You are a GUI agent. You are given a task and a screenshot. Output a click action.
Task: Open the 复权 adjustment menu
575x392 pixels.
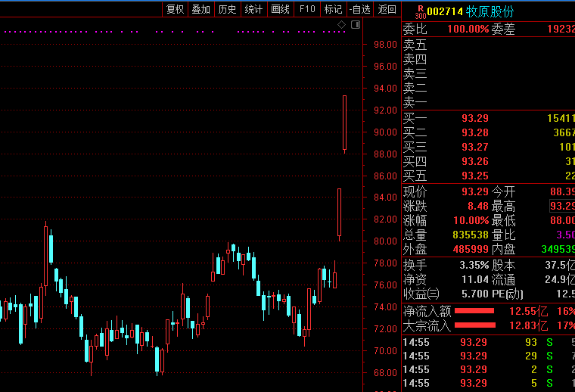tap(176, 9)
